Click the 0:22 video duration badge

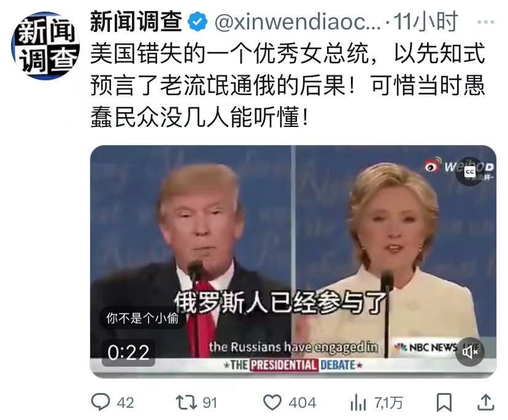(x=128, y=353)
